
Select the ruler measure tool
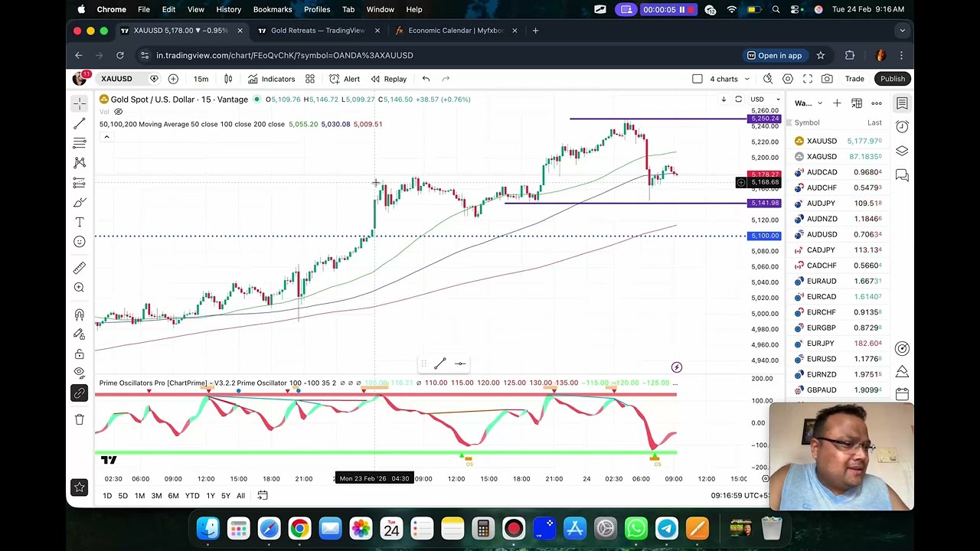80,268
